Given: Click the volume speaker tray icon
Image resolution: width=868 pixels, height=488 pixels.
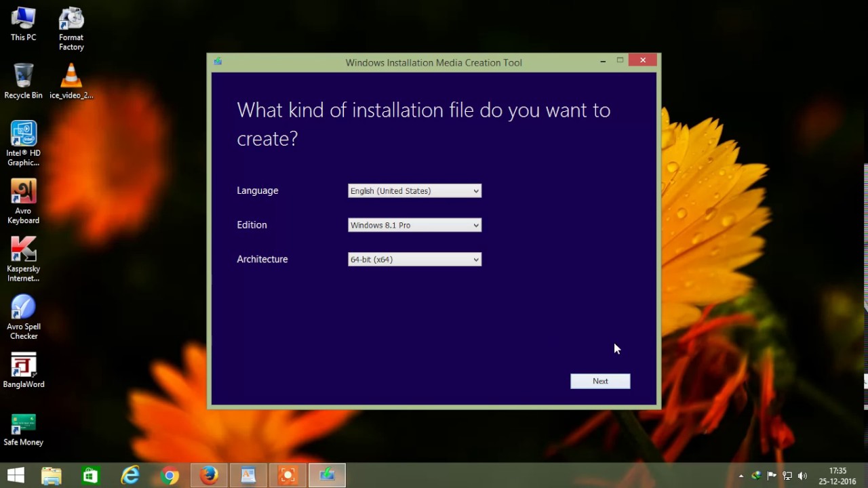Looking at the screenshot, I should (x=803, y=476).
